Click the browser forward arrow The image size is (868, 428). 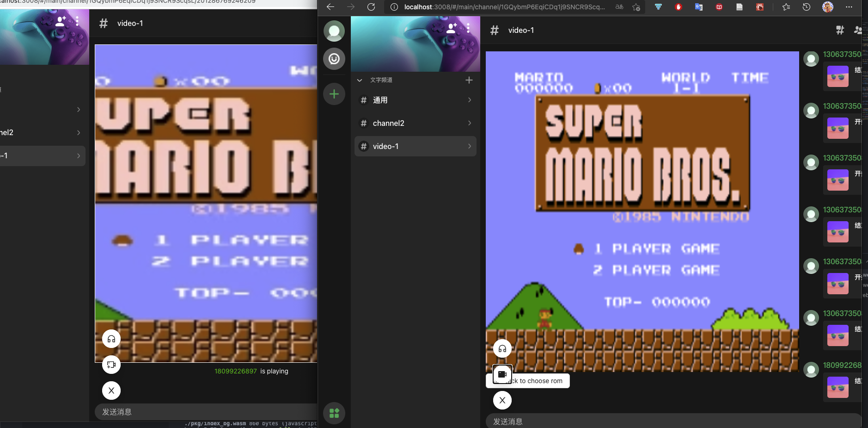(351, 7)
